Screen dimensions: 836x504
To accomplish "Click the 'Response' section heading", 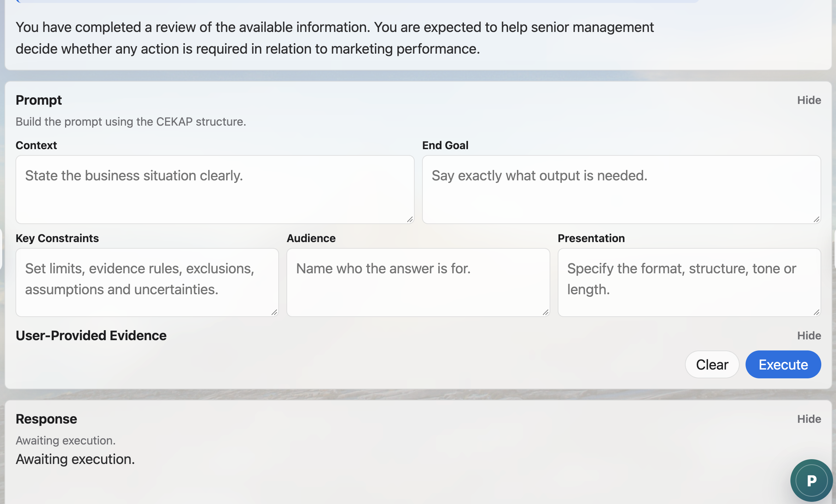I will (46, 419).
